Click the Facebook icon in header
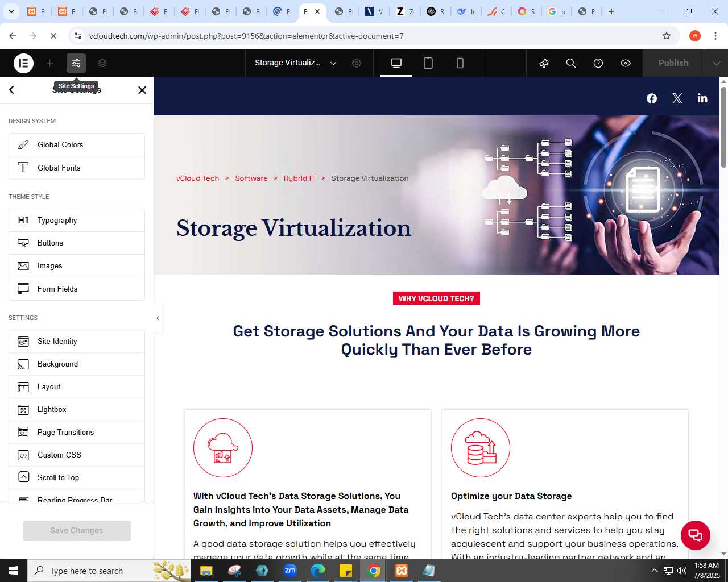 (x=652, y=98)
